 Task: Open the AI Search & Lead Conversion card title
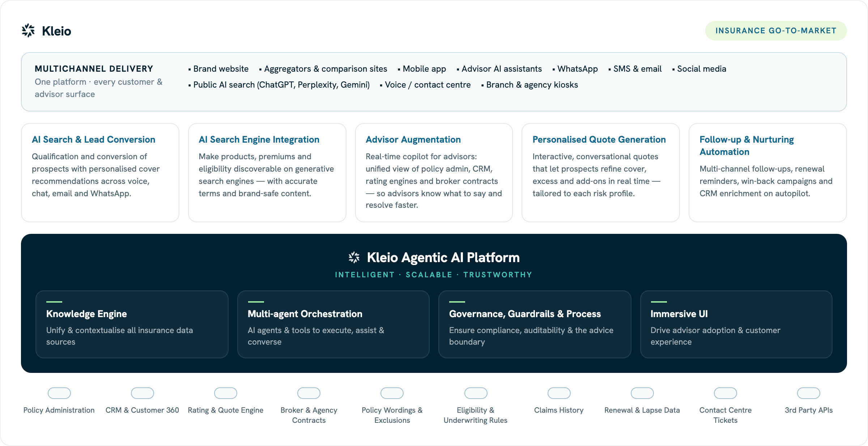(93, 139)
